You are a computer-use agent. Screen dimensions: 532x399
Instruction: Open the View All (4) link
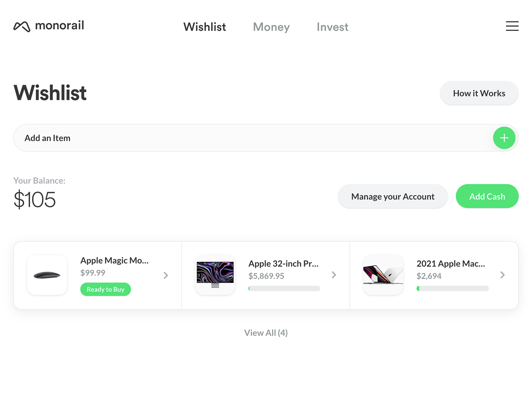(266, 333)
